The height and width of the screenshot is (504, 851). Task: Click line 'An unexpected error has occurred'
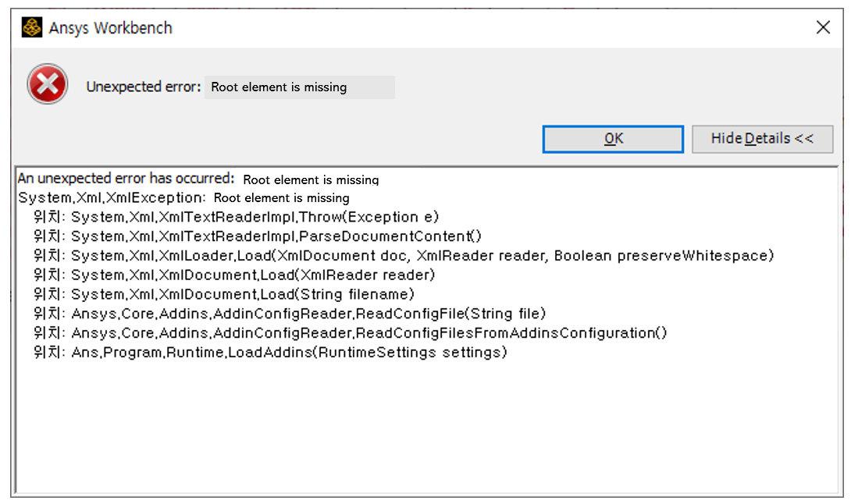(x=198, y=179)
